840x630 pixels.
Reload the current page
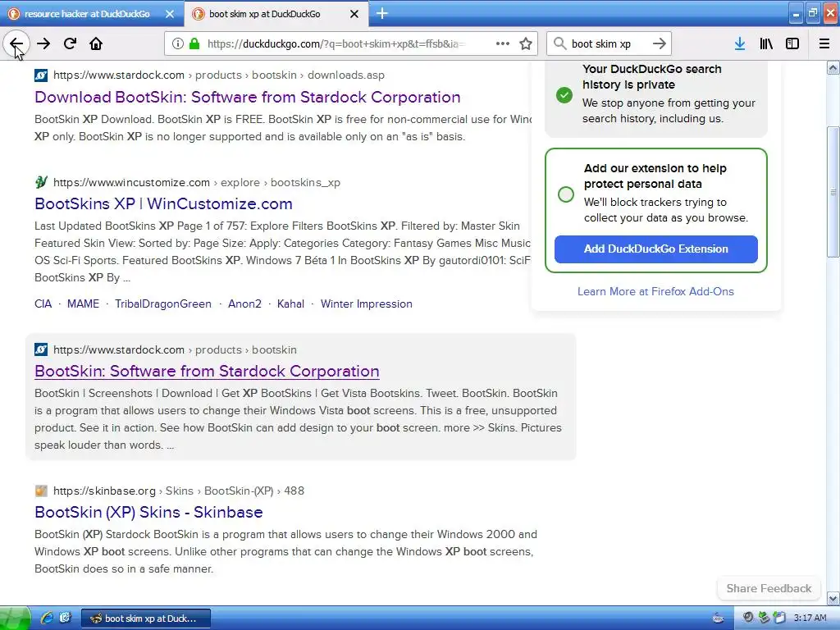pos(70,43)
